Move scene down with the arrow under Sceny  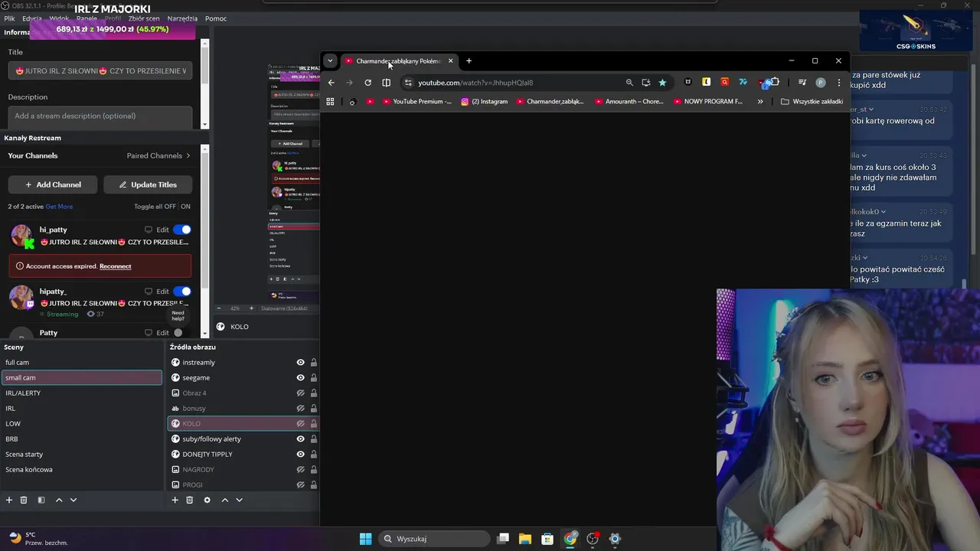[73, 500]
